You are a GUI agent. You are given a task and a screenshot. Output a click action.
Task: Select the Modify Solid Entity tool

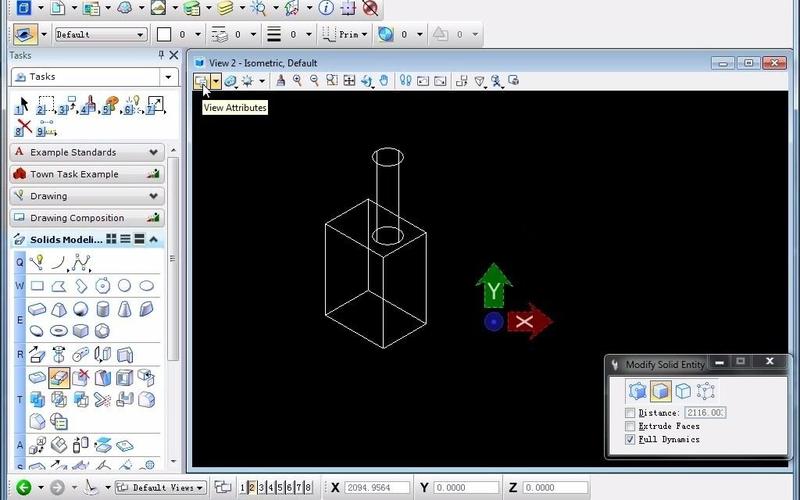tap(58, 378)
